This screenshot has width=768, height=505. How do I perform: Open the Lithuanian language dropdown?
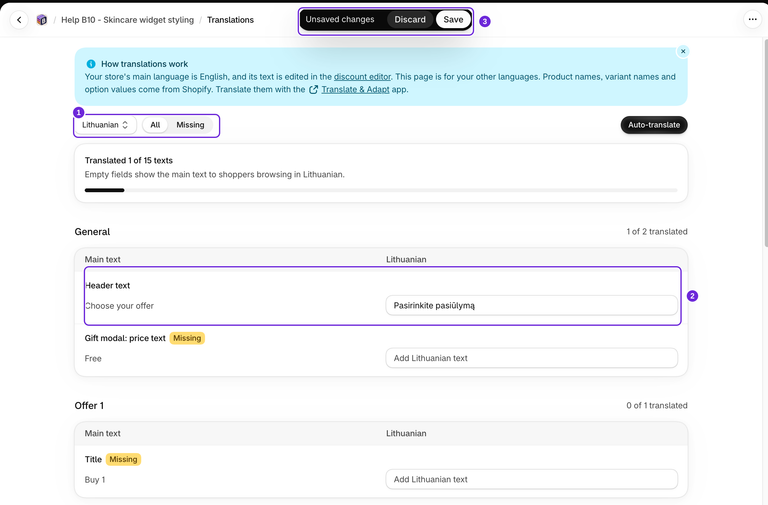[x=105, y=125]
